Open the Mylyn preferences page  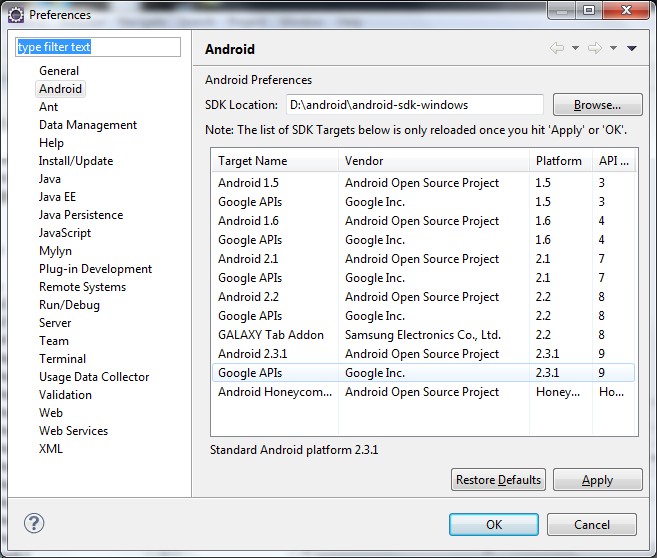55,251
